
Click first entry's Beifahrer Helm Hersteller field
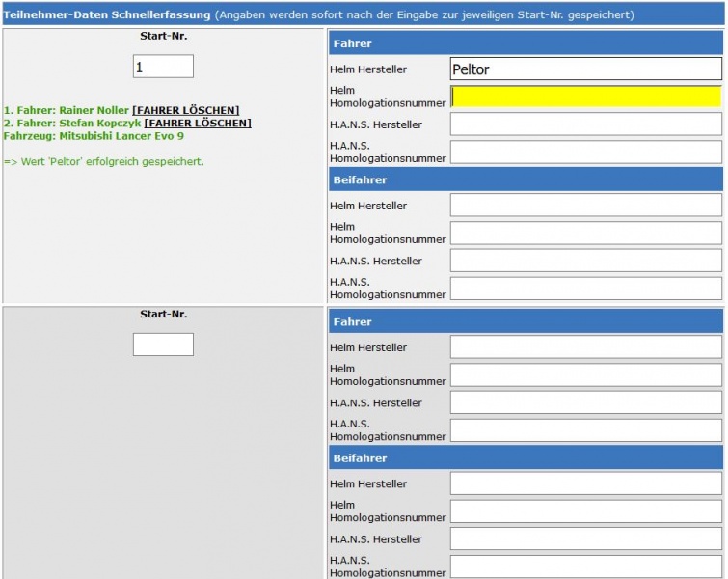[585, 206]
